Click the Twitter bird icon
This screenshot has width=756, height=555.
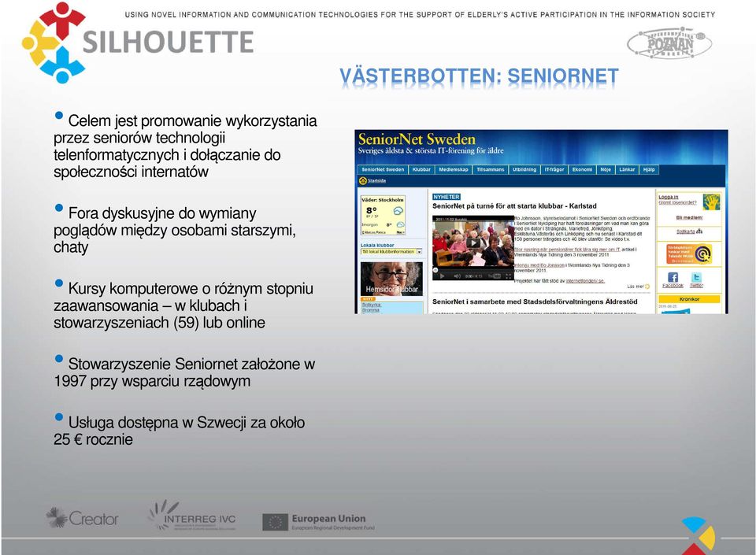pyautogui.click(x=696, y=277)
